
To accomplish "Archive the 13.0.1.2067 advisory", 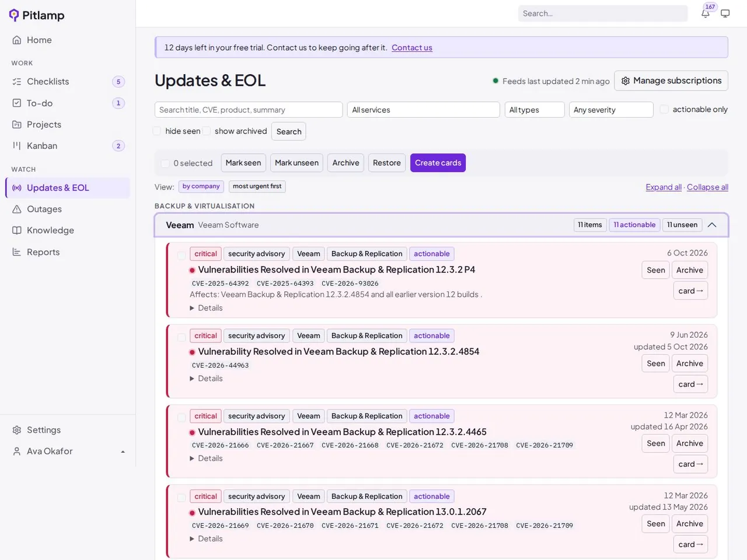I will click(690, 524).
